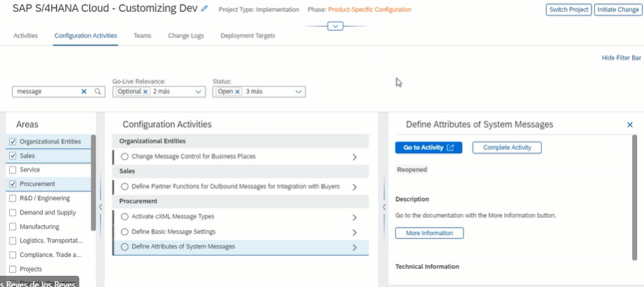Open Activate cXML Message Types arrow
The image size is (644, 287).
tap(354, 218)
